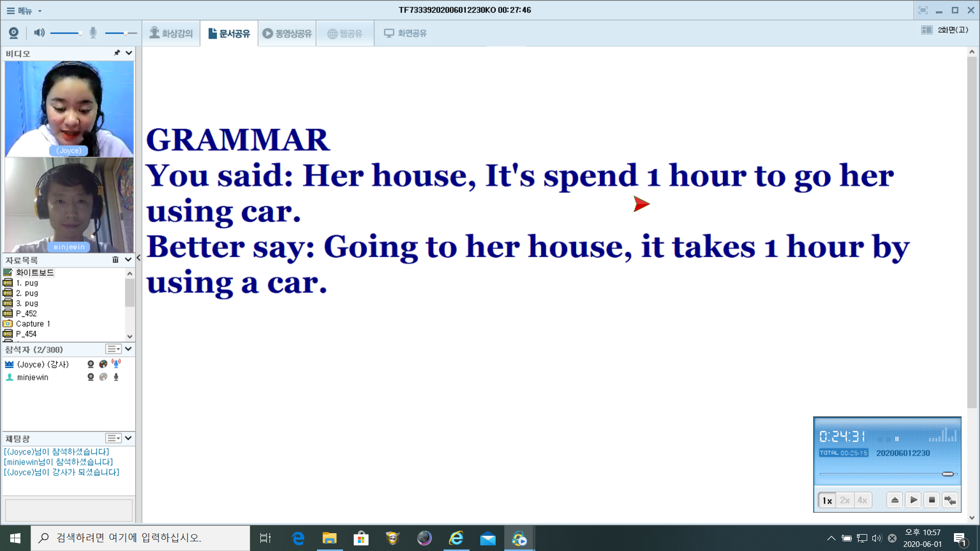Screen dimensions: 980x551
Task: Open the 참석자 list options dropdown
Action: pos(113,349)
